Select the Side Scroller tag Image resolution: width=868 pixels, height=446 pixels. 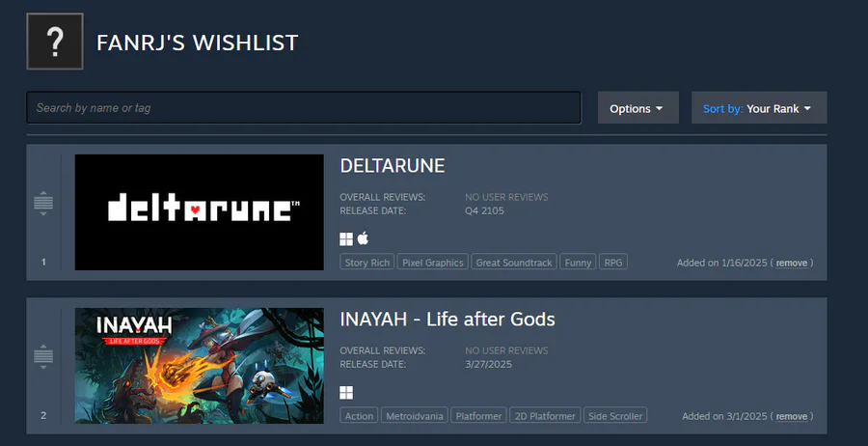615,415
